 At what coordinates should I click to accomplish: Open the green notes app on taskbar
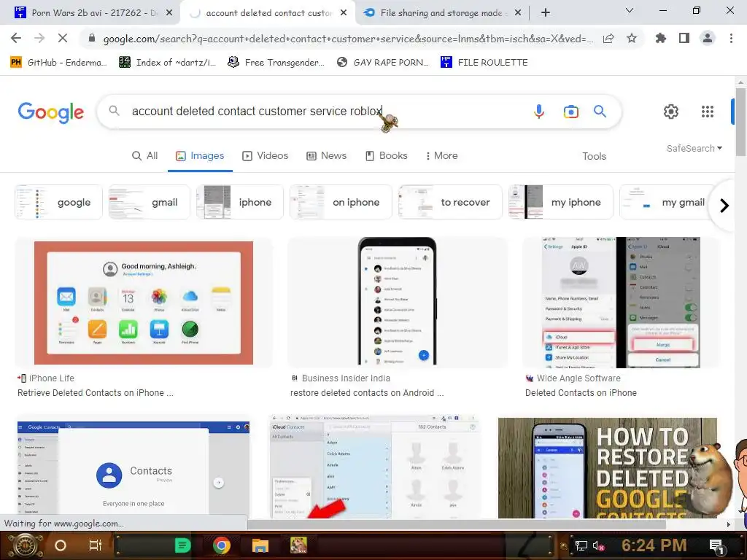182,545
